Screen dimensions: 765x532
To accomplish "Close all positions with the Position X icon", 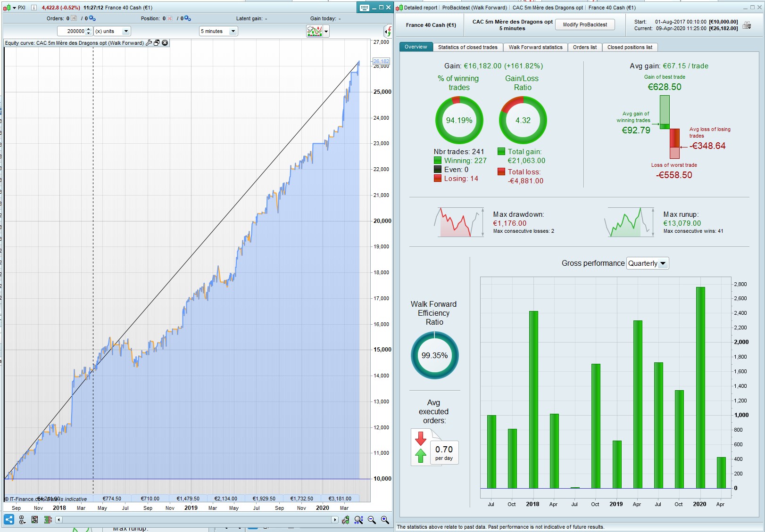I will (170, 18).
